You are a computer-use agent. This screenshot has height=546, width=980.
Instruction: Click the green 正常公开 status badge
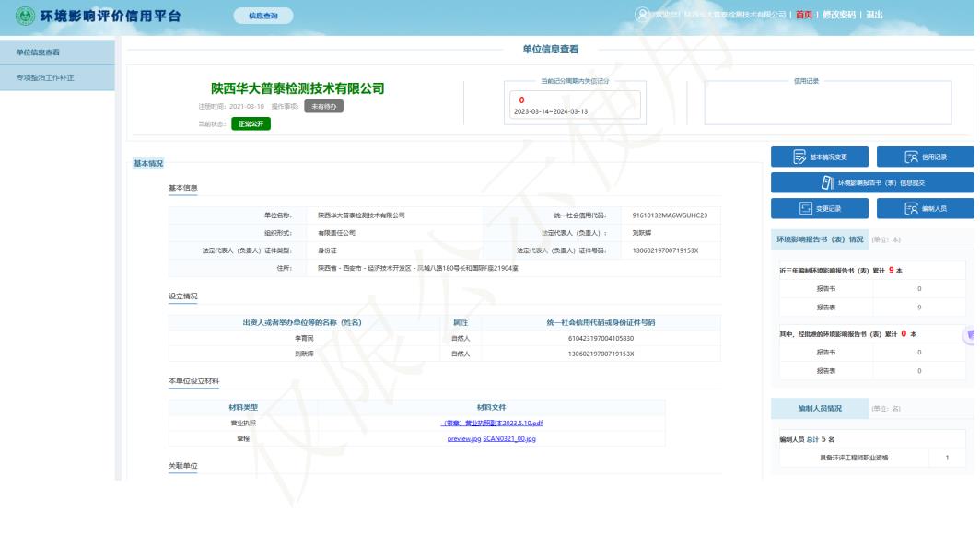251,123
